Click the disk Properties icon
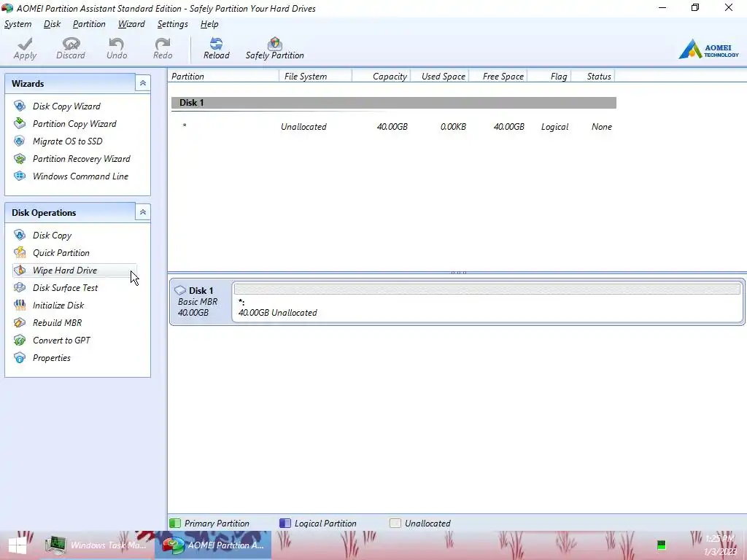747x560 pixels. click(20, 357)
